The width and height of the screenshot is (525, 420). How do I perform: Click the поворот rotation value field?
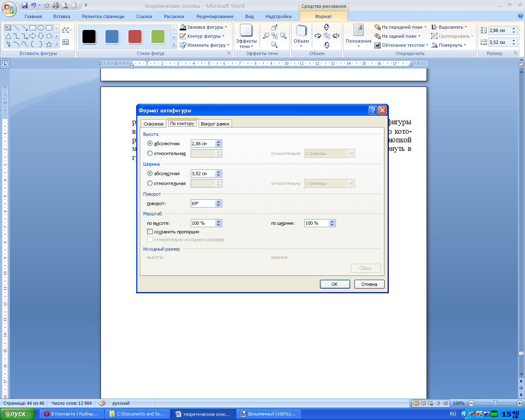coord(203,203)
